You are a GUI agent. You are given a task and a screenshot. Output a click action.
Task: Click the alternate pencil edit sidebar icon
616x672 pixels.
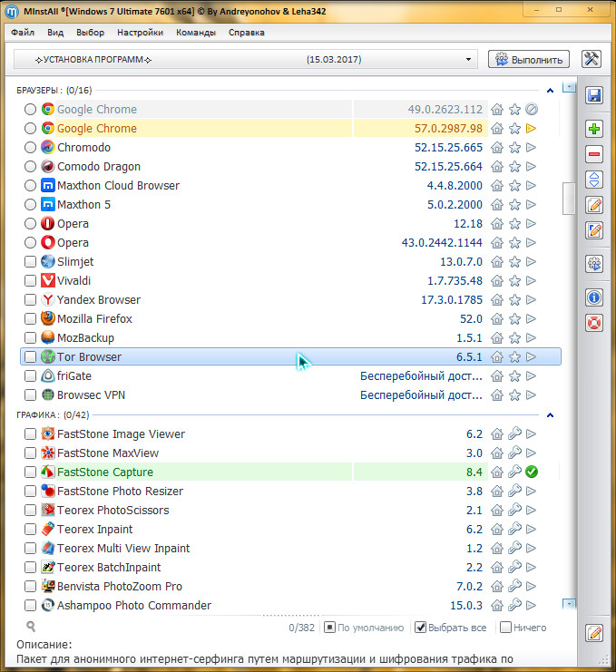[x=594, y=230]
